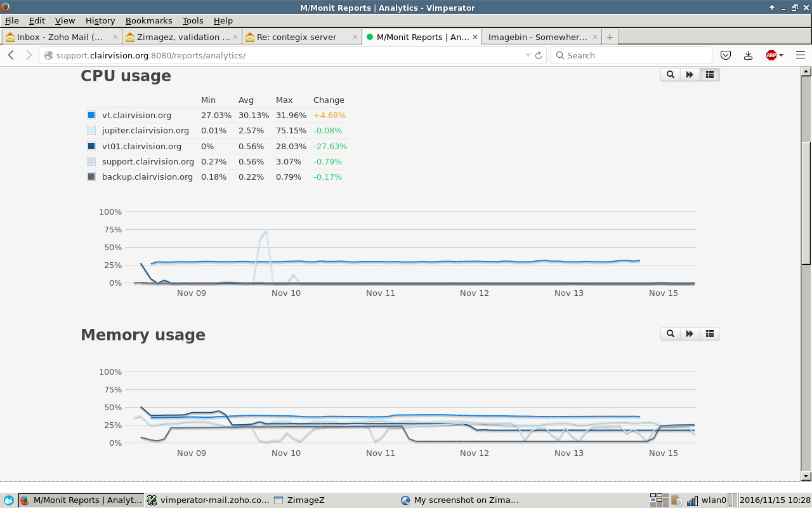Click the Firefox icon in title bar

tap(6, 7)
